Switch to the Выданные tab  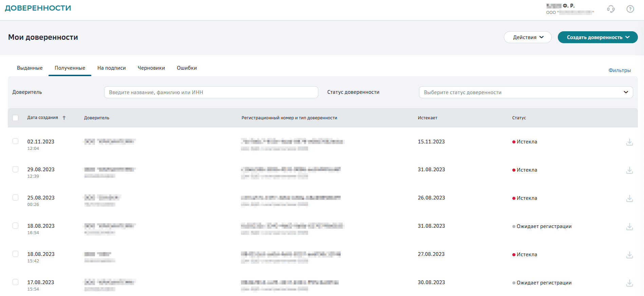(30, 68)
